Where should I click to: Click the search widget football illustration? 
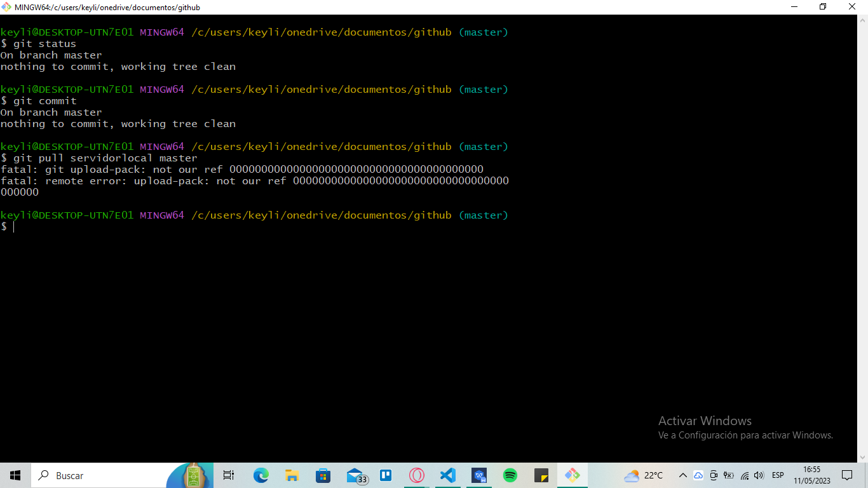click(x=189, y=475)
